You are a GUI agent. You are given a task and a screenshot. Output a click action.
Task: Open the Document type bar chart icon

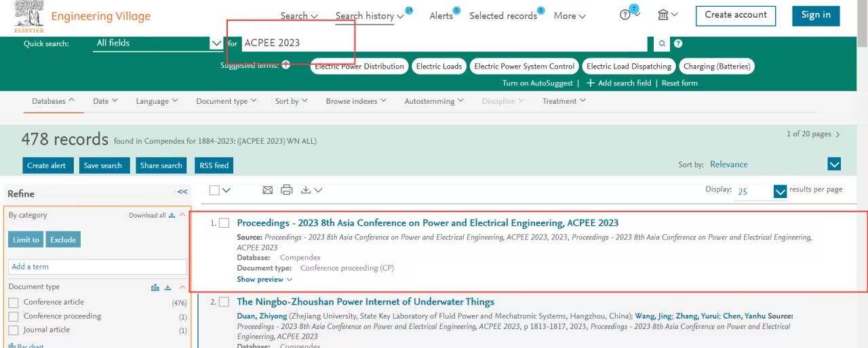(155, 287)
